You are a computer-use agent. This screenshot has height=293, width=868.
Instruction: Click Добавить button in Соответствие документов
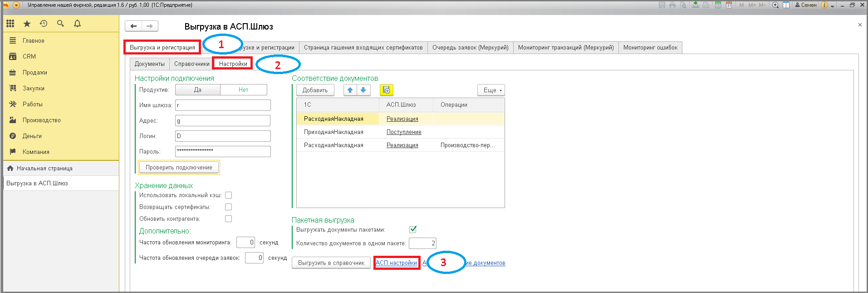pos(315,90)
